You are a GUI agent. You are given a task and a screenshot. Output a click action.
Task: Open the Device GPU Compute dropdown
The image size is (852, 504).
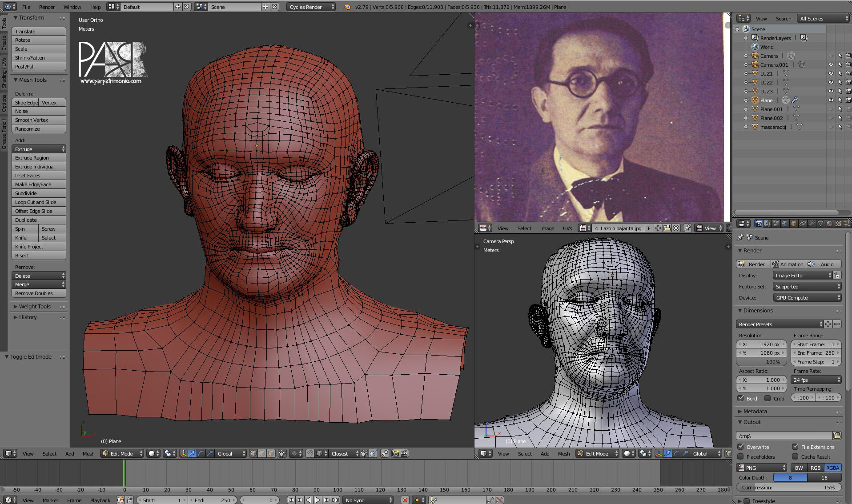pos(807,298)
